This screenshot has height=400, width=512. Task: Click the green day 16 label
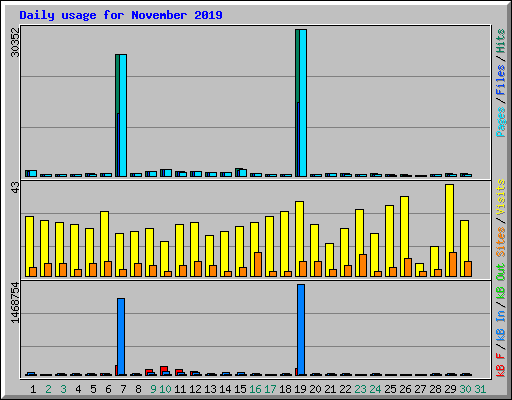(x=255, y=389)
